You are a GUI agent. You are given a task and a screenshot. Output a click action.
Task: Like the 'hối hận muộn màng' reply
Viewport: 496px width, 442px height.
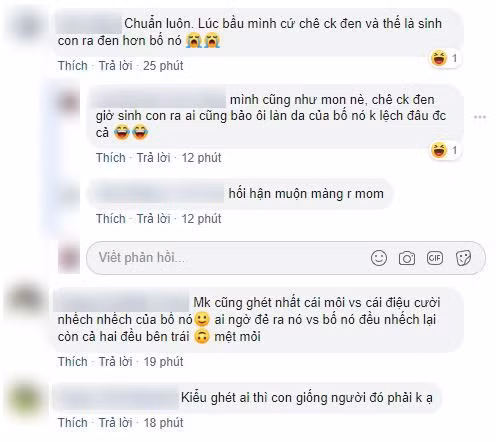point(111,219)
